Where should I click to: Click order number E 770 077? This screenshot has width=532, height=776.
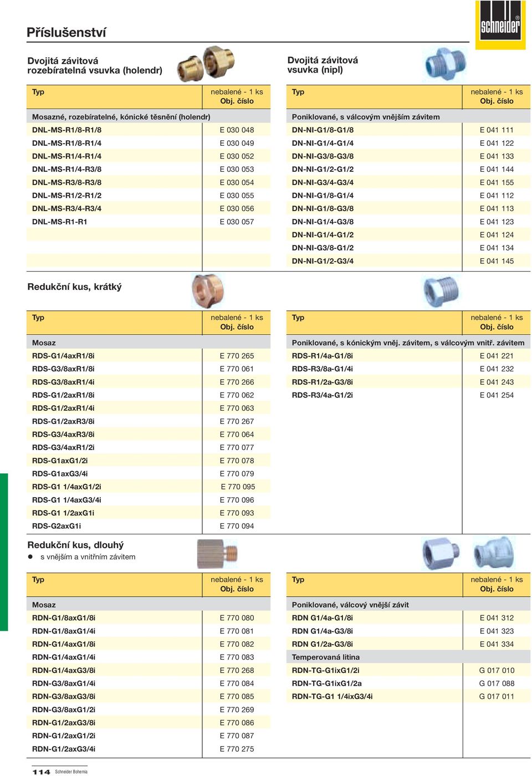point(237,447)
